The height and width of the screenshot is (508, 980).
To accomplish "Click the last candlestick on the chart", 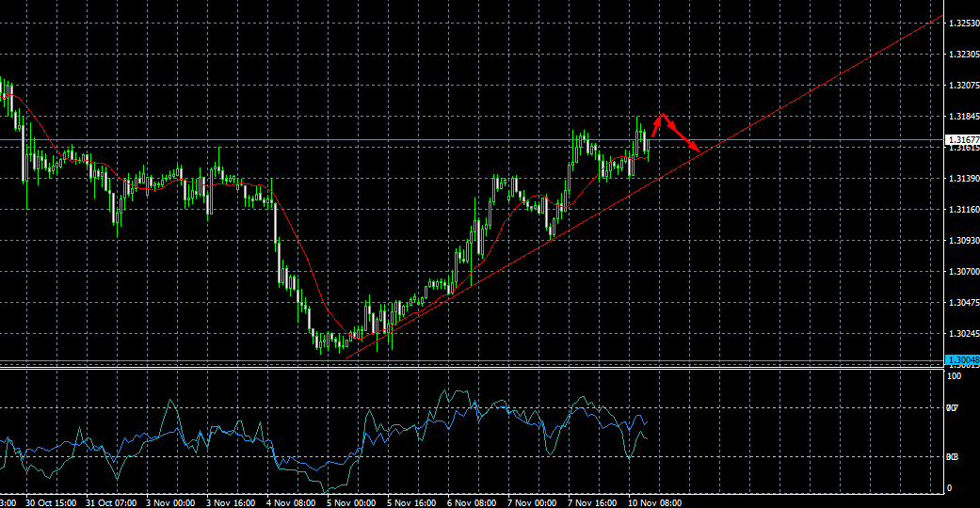I will 648,145.
